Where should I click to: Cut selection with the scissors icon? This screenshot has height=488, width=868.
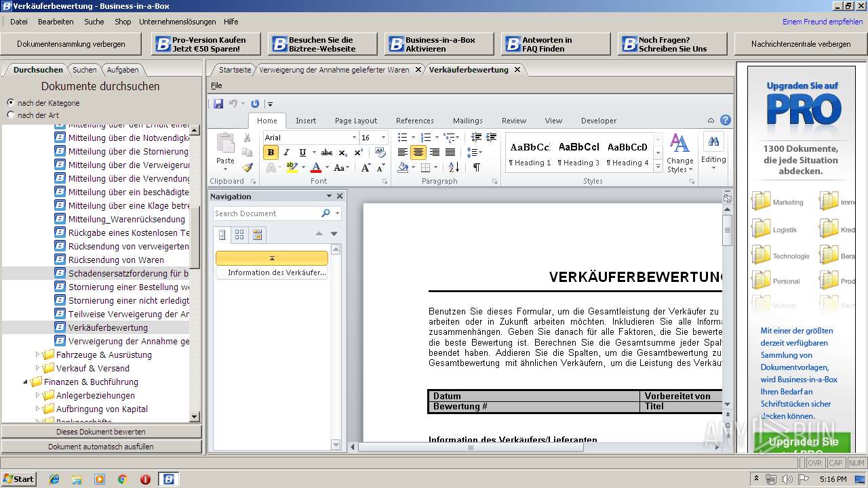click(247, 138)
